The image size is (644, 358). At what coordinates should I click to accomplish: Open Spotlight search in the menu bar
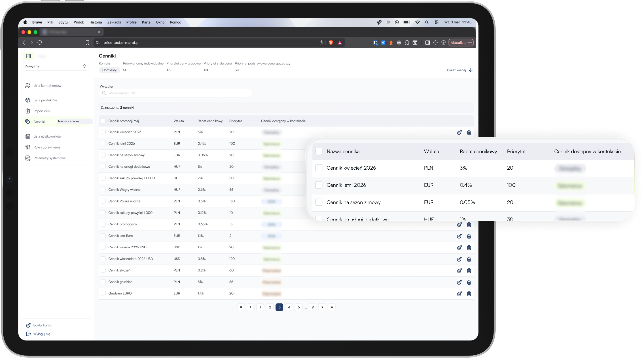[427, 22]
